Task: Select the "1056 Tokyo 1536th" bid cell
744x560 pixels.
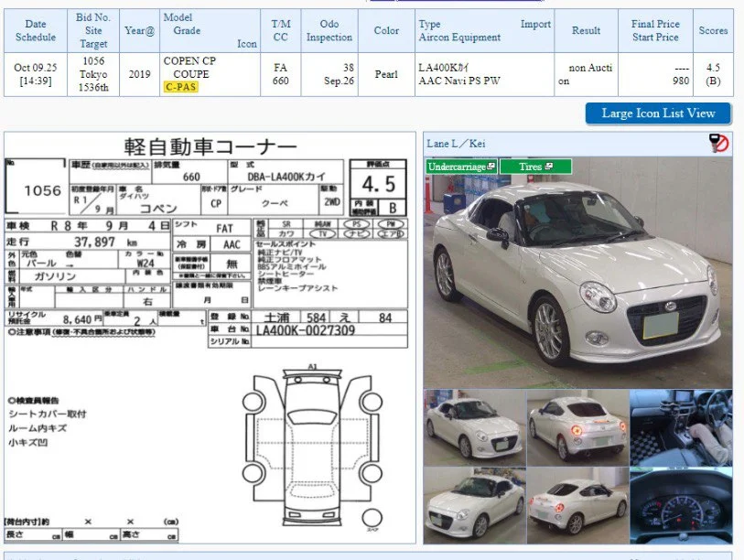Action: [93, 74]
